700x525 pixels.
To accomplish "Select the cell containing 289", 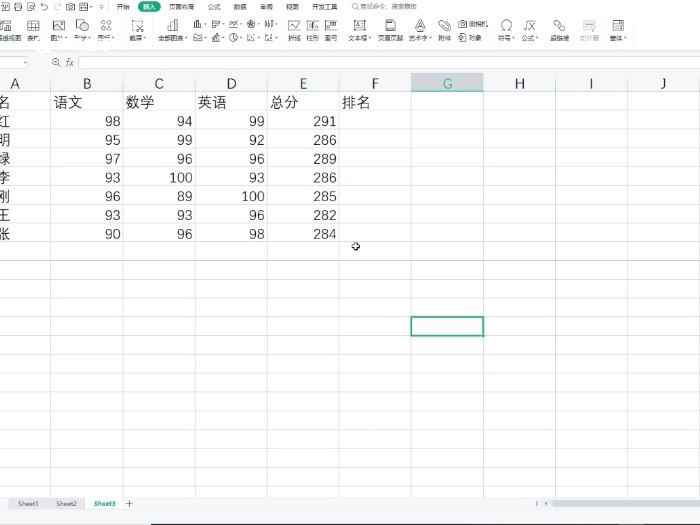I will (x=303, y=158).
